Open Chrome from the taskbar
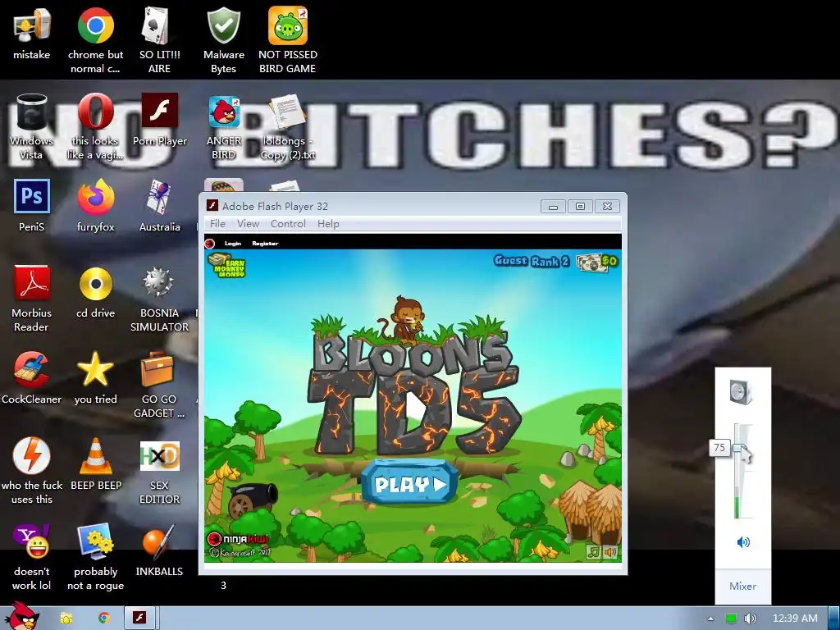The width and height of the screenshot is (840, 630). pyautogui.click(x=104, y=619)
